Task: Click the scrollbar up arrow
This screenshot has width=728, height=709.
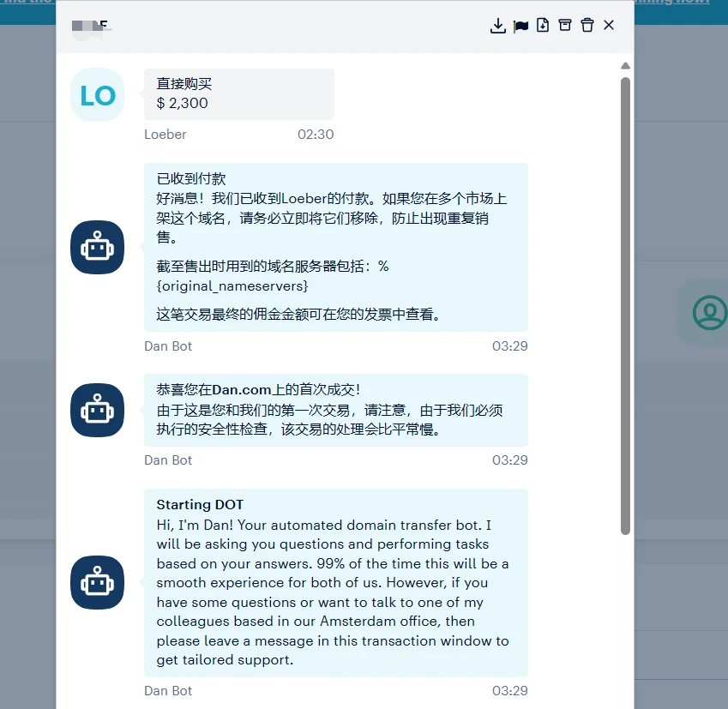Action: point(626,66)
